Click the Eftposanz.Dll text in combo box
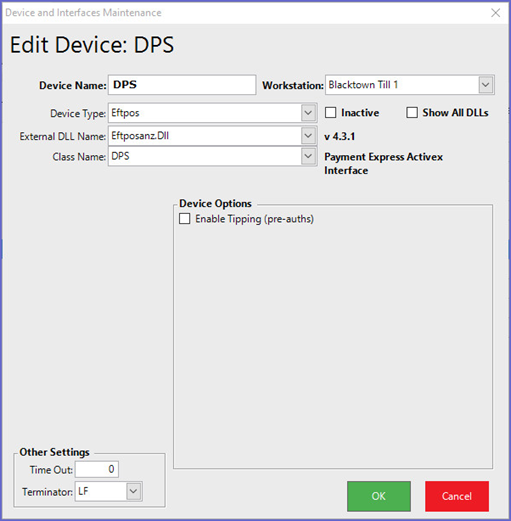The height and width of the screenshot is (521, 511). pos(140,136)
